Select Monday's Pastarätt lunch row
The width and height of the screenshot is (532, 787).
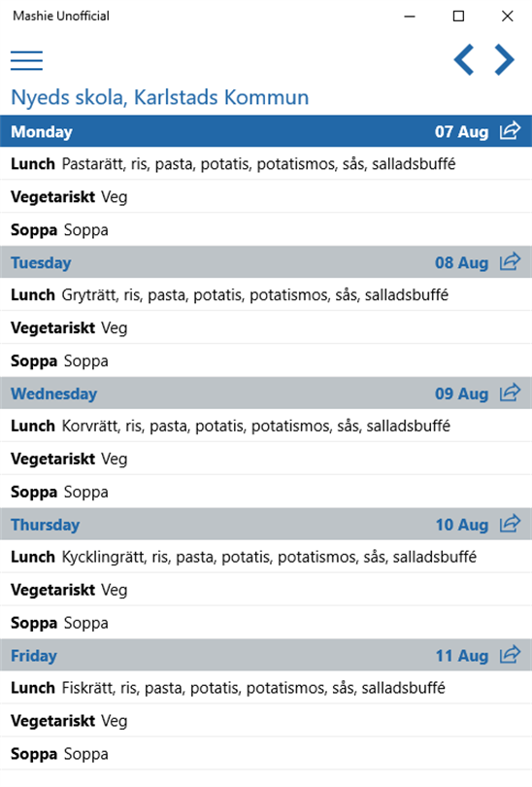click(266, 163)
